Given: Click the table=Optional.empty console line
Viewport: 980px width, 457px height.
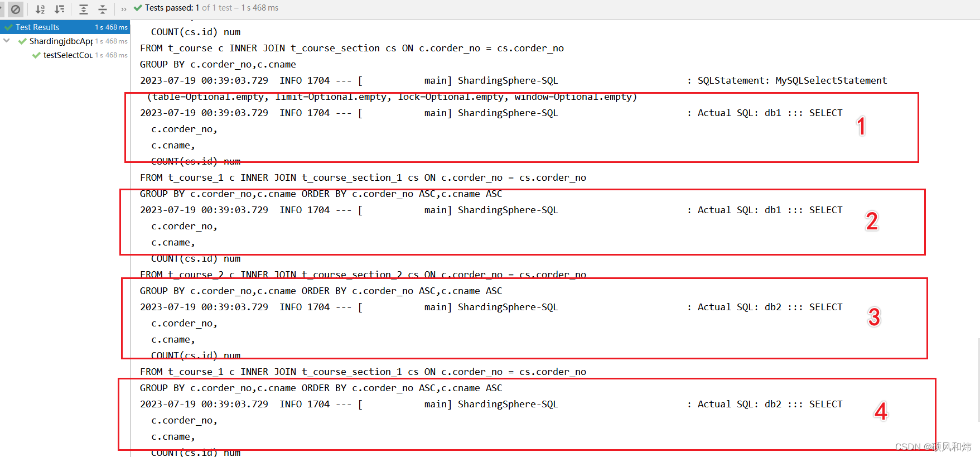Looking at the screenshot, I should (x=392, y=97).
